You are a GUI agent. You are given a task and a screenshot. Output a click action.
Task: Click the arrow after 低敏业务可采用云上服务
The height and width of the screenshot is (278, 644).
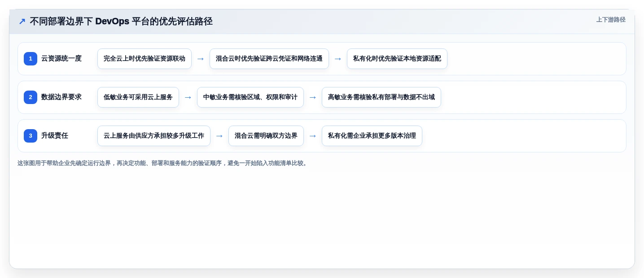pos(188,97)
